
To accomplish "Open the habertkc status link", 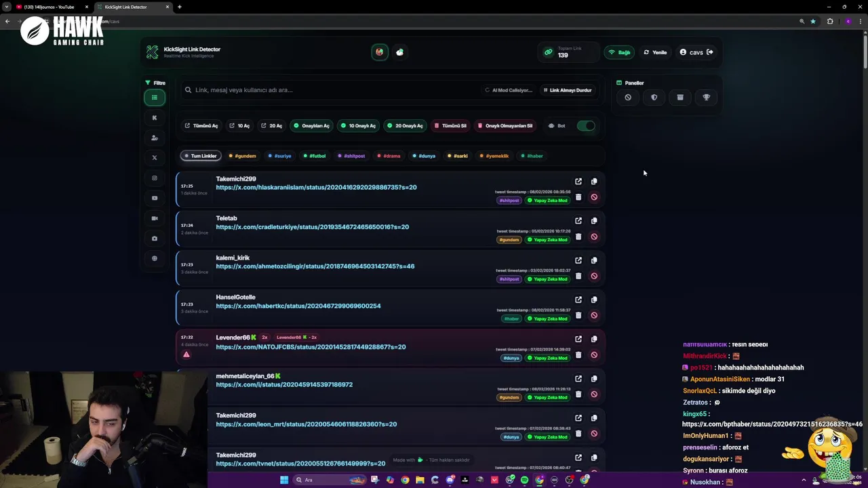I will click(298, 306).
